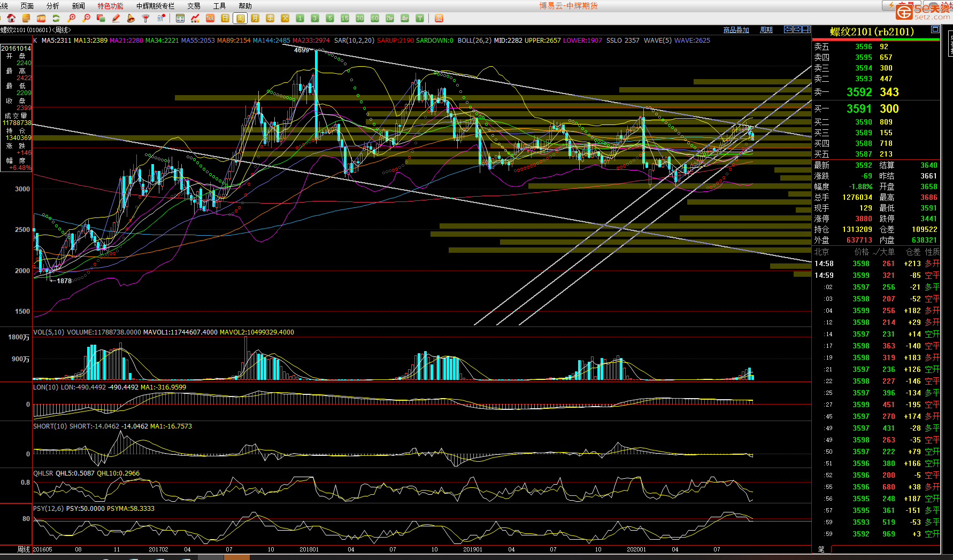Viewport: 953px width, 560px height.
Task: Click the orange X period icon
Action: [x=285, y=18]
